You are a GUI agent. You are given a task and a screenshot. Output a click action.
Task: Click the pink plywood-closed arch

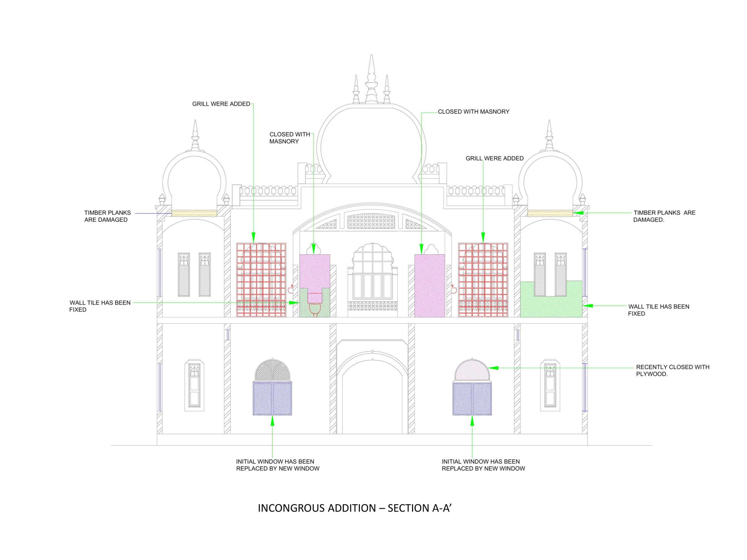pos(472,371)
